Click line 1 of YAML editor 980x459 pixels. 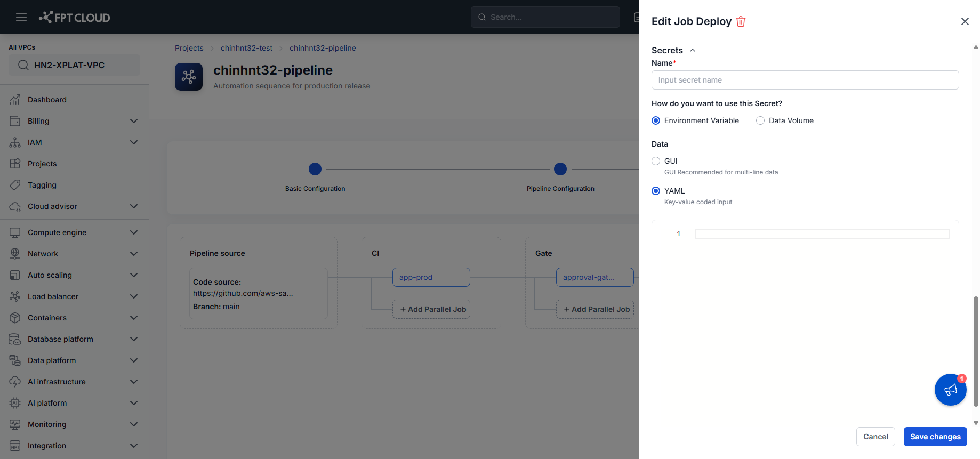coord(822,234)
